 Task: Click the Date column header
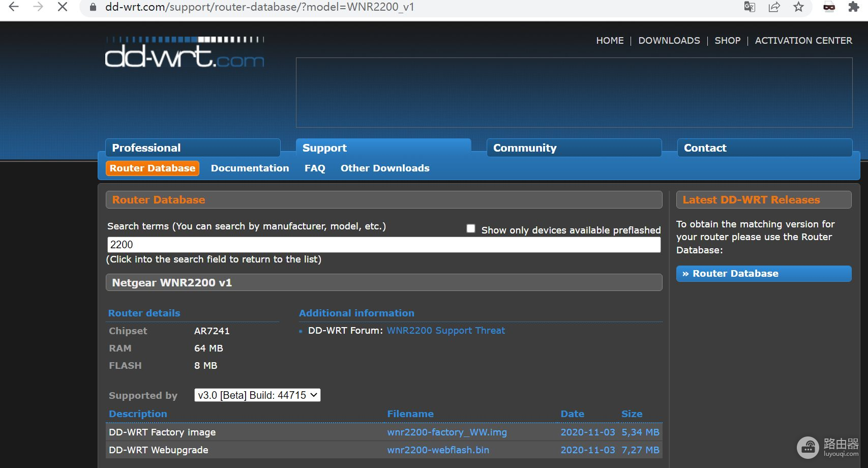point(573,414)
